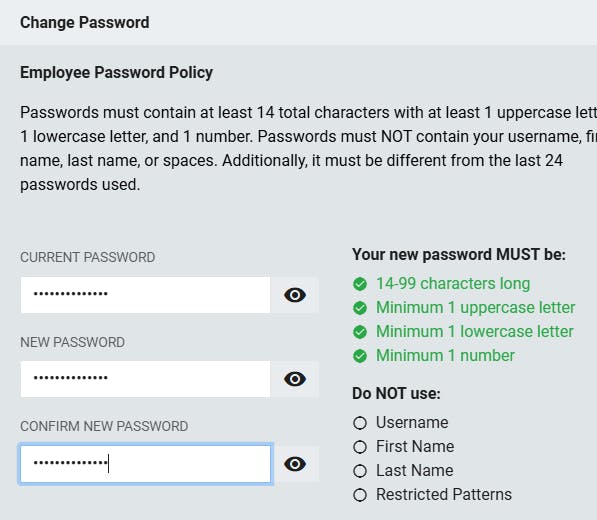
Task: Click the green check for Minimum 1 uppercase letter
Action: tap(360, 308)
